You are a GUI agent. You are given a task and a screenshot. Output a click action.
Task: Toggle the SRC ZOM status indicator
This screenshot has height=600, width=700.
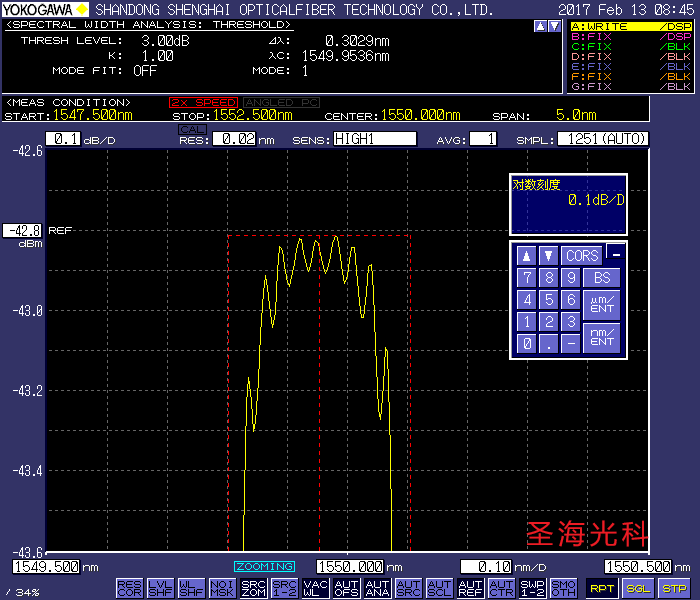click(x=254, y=588)
